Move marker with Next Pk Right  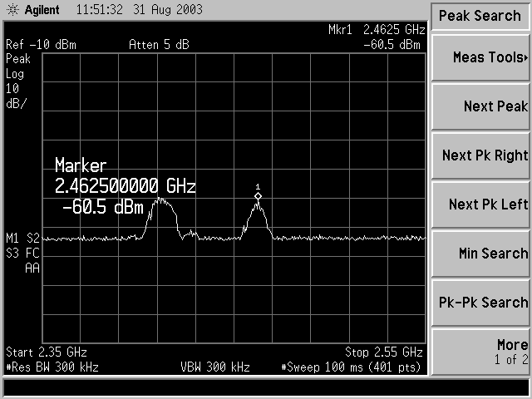(x=480, y=155)
